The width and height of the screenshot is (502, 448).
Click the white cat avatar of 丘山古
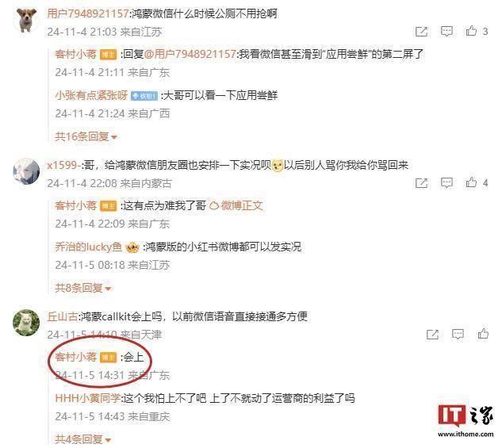pyautogui.click(x=26, y=323)
